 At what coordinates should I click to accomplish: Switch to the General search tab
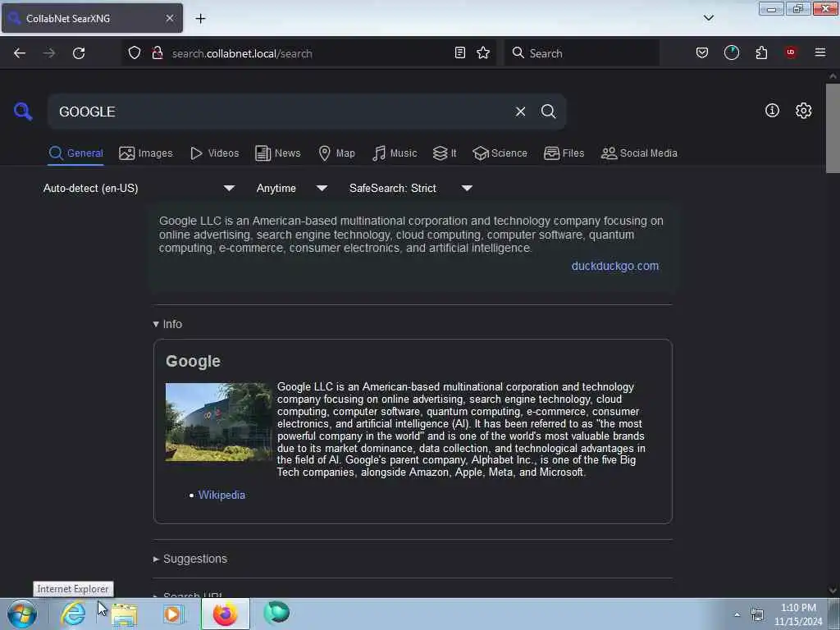pos(75,153)
